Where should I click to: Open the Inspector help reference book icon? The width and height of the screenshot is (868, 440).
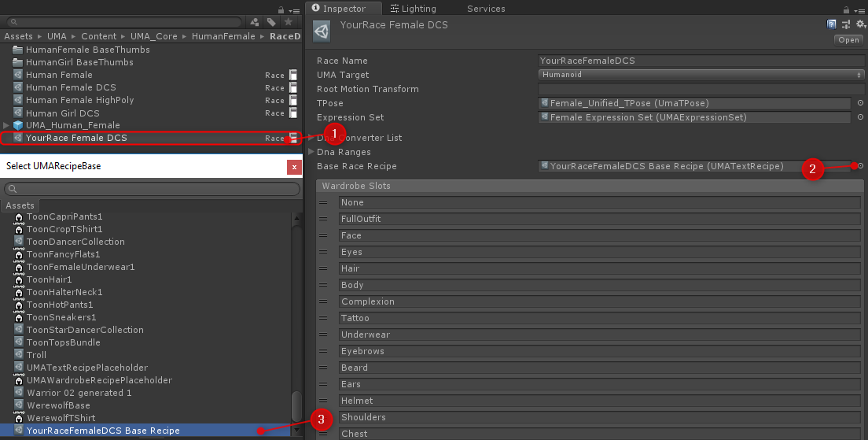click(831, 25)
